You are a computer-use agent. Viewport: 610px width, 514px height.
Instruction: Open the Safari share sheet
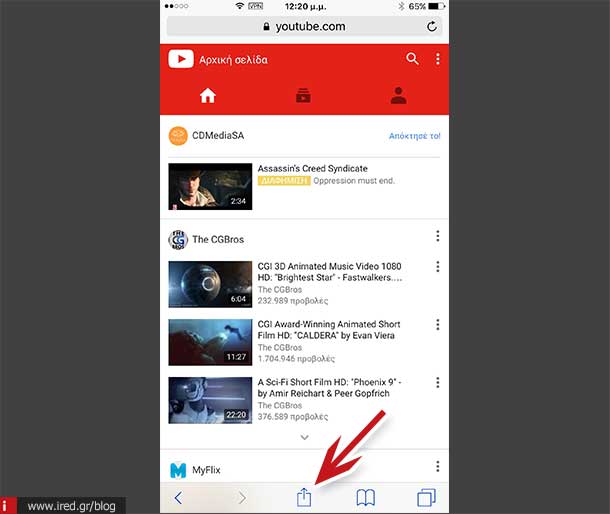coord(304,497)
